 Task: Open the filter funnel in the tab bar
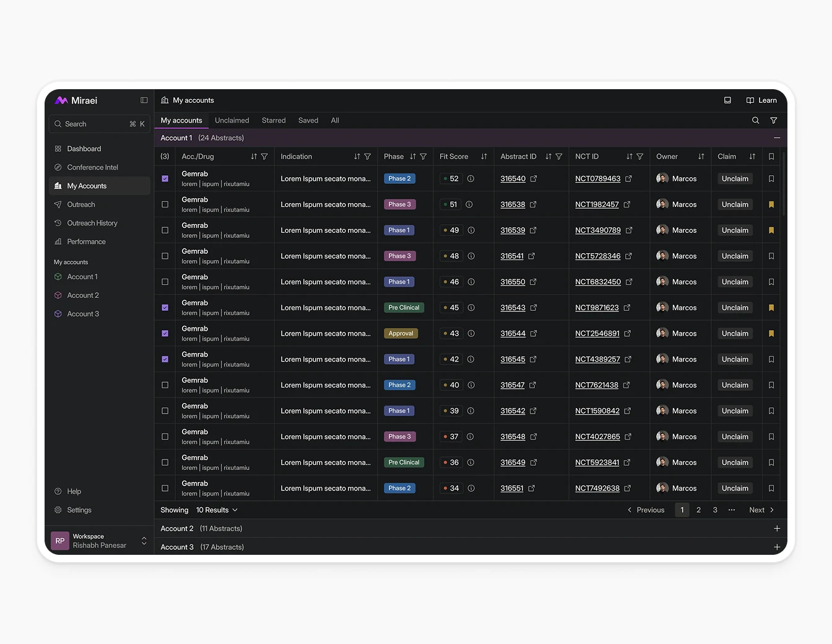773,121
